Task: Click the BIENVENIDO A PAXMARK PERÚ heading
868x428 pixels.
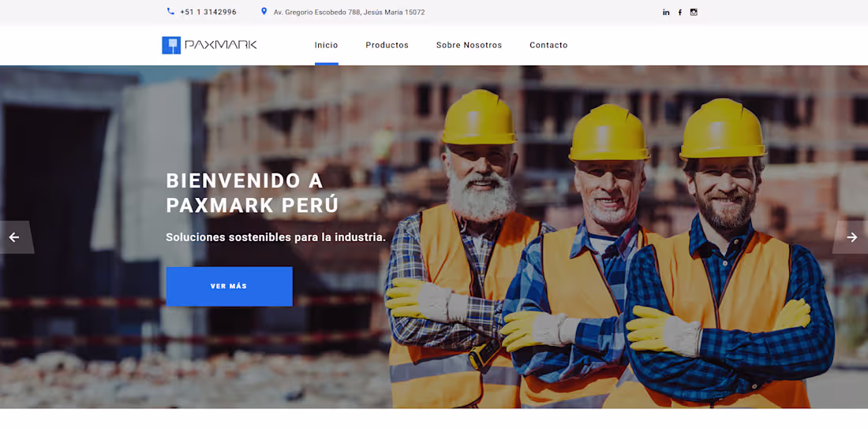Action: coord(253,193)
